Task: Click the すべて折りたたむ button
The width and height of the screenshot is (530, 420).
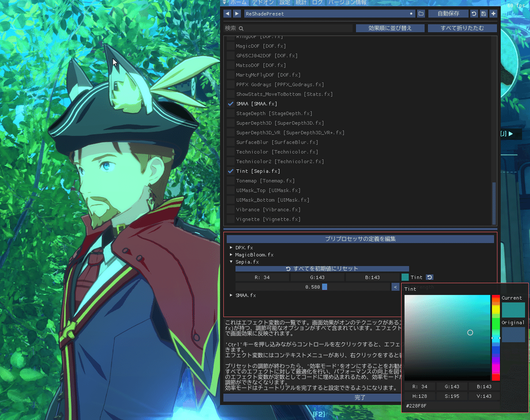Action: 462,28
